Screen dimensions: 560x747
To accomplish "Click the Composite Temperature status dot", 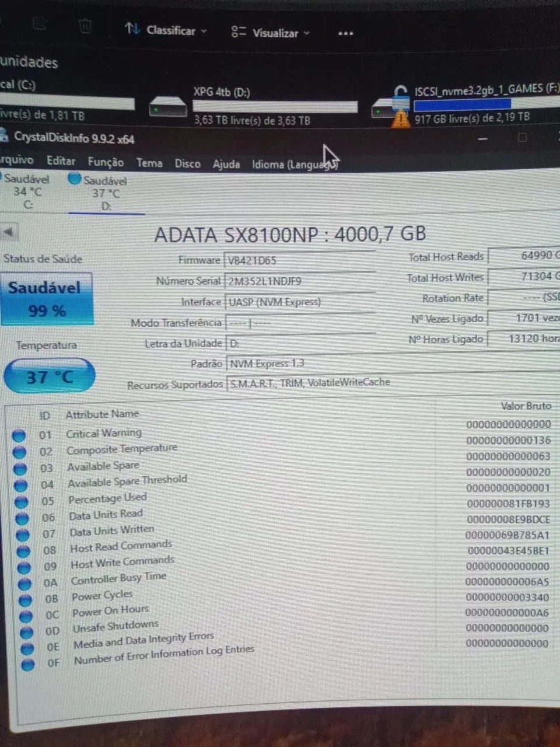I will coord(20,452).
